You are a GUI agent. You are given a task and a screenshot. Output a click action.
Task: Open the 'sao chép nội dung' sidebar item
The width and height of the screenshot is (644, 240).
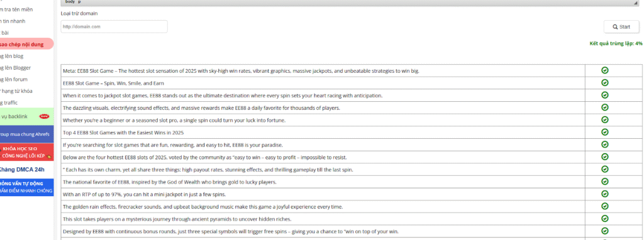(x=26, y=45)
